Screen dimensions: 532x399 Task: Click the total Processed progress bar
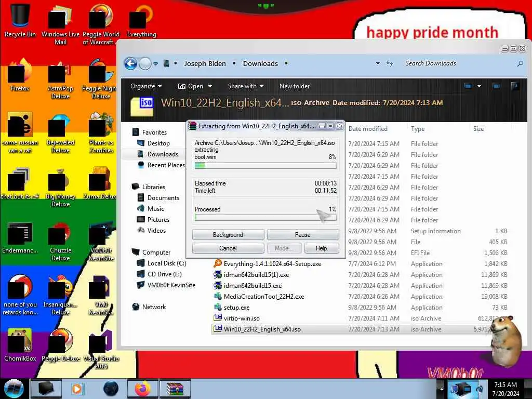[x=265, y=218]
